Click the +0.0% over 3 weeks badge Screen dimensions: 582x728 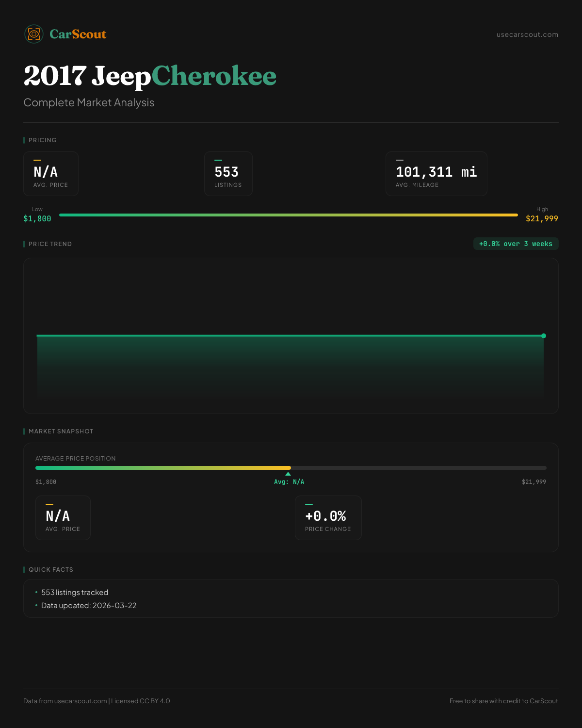tap(516, 244)
